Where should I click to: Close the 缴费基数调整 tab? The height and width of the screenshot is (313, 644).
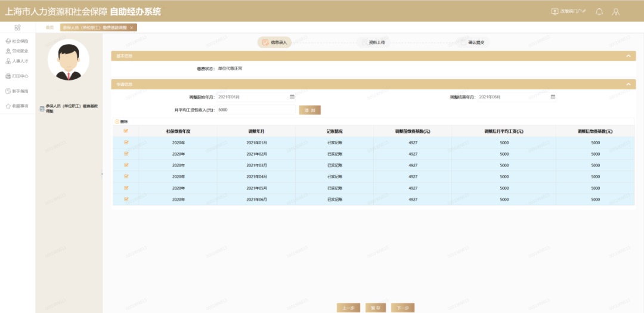131,27
